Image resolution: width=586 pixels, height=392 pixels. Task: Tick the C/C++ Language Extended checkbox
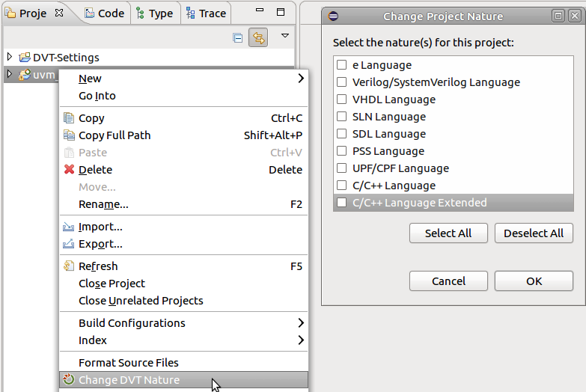click(342, 203)
